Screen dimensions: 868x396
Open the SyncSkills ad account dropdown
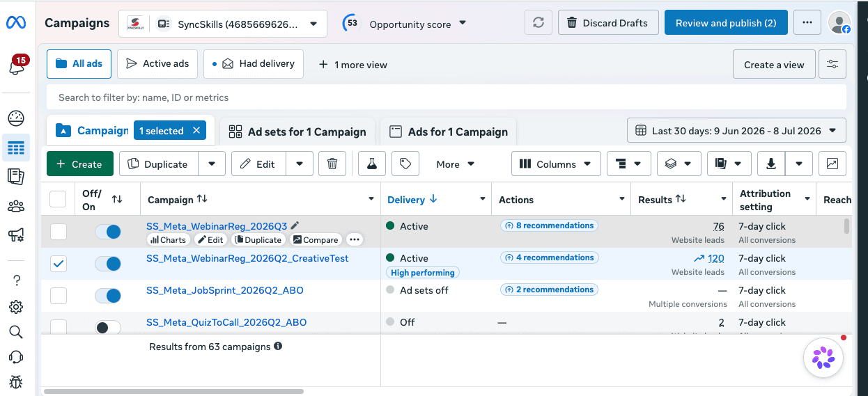click(223, 24)
